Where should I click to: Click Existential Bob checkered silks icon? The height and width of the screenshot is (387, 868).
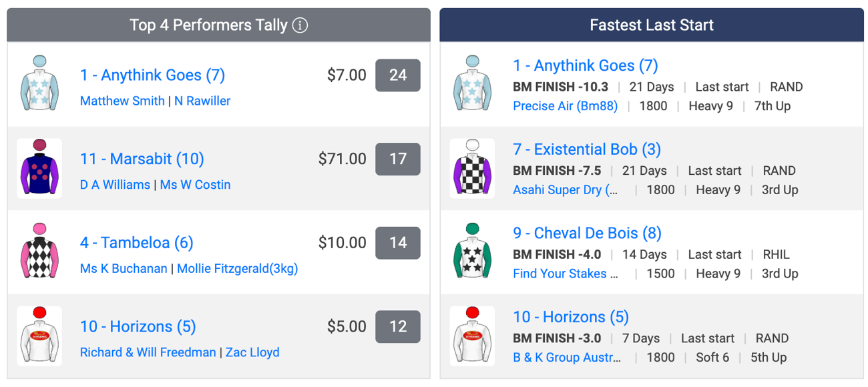[x=472, y=168]
